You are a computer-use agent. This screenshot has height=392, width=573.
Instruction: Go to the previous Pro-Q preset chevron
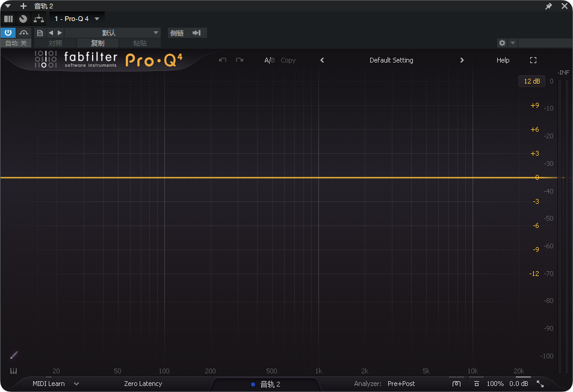(322, 60)
